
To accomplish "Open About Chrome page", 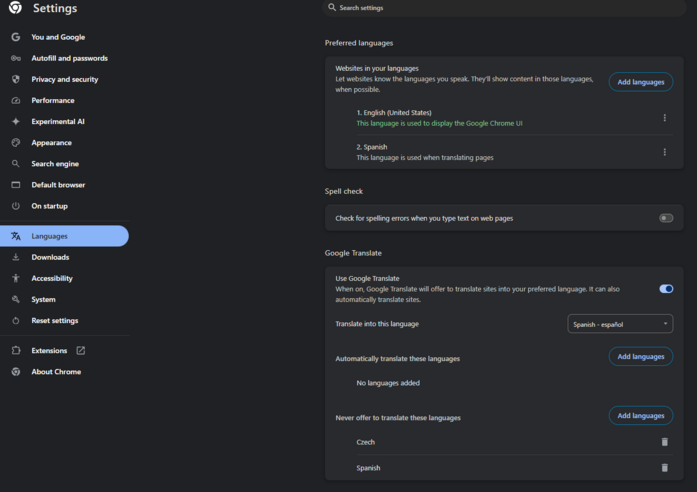I will [x=56, y=372].
